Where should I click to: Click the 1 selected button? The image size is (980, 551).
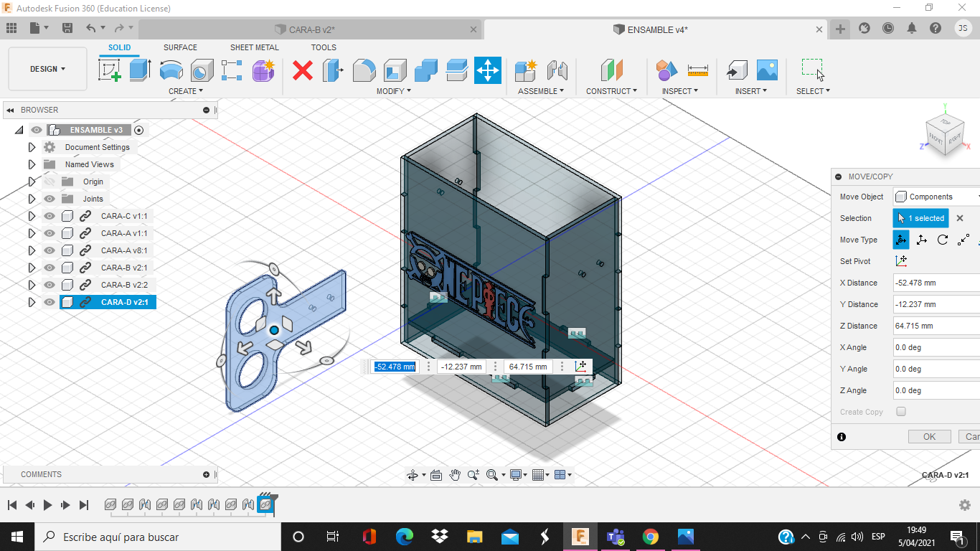pos(920,218)
